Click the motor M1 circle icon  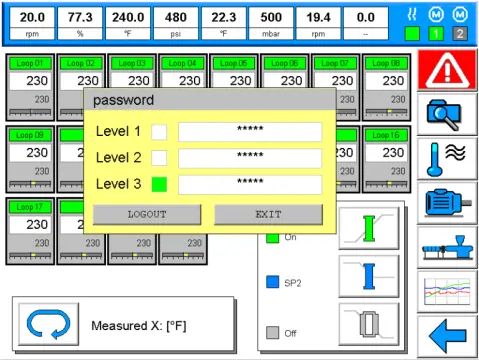(x=436, y=14)
